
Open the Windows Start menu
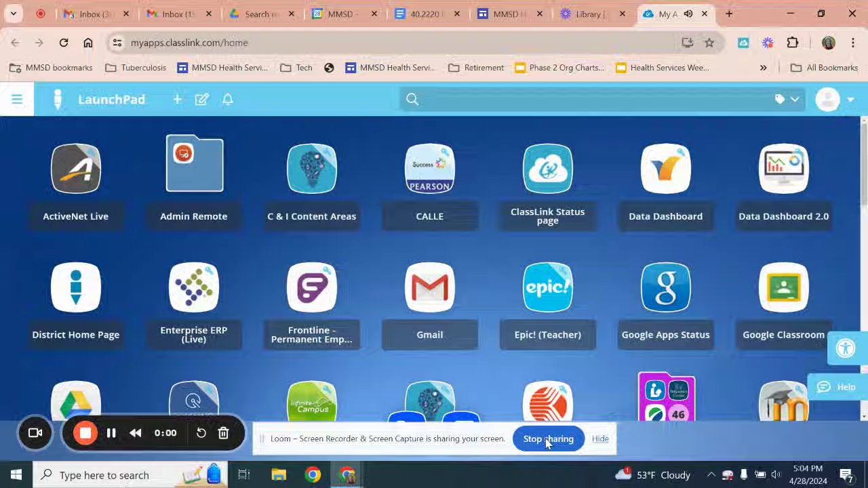(x=16, y=475)
